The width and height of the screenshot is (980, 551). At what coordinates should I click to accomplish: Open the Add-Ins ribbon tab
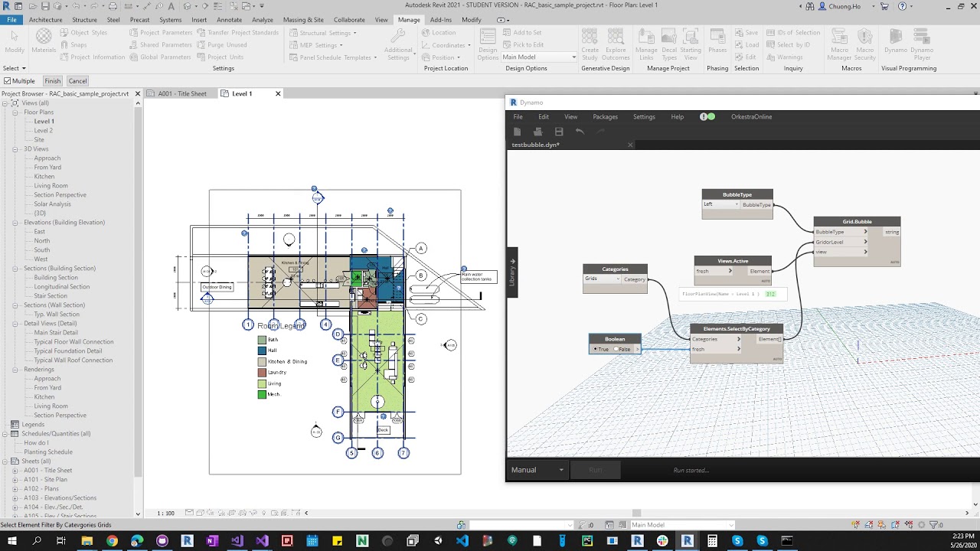[440, 20]
